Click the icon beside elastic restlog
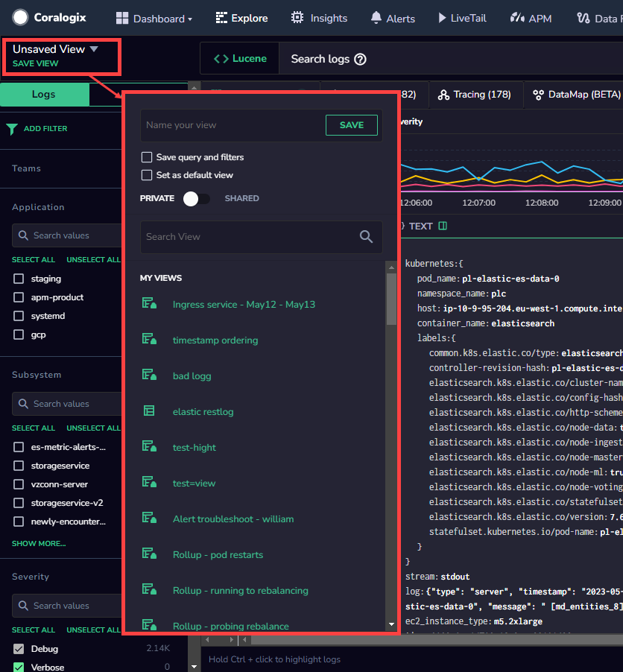The height and width of the screenshot is (672, 623). click(x=149, y=411)
